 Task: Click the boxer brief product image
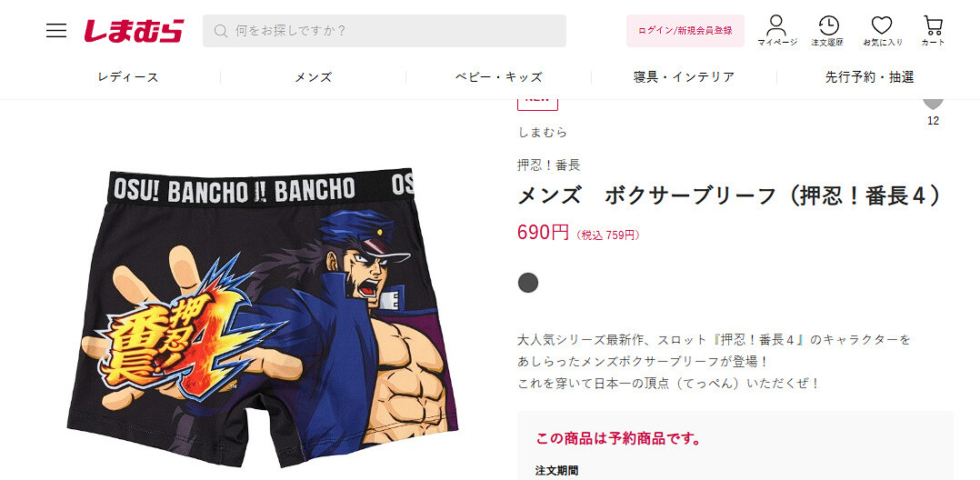pos(262,317)
